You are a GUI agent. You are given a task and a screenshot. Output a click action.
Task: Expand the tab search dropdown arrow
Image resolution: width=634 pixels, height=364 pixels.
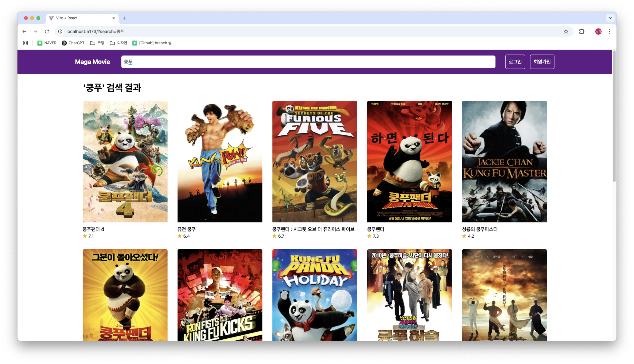point(610,18)
